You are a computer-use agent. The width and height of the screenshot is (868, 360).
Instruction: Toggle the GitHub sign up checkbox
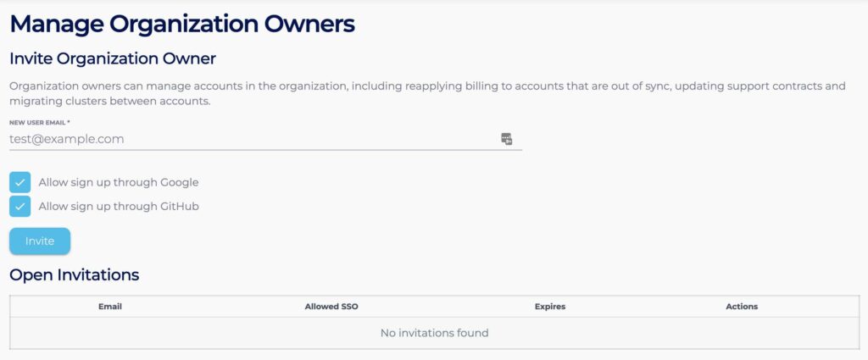click(x=20, y=207)
